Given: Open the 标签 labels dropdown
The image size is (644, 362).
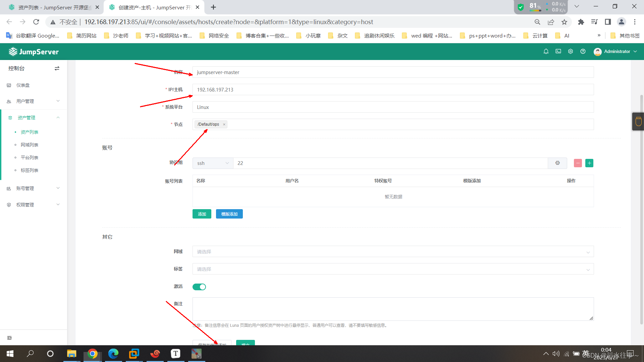Looking at the screenshot, I should (x=393, y=269).
